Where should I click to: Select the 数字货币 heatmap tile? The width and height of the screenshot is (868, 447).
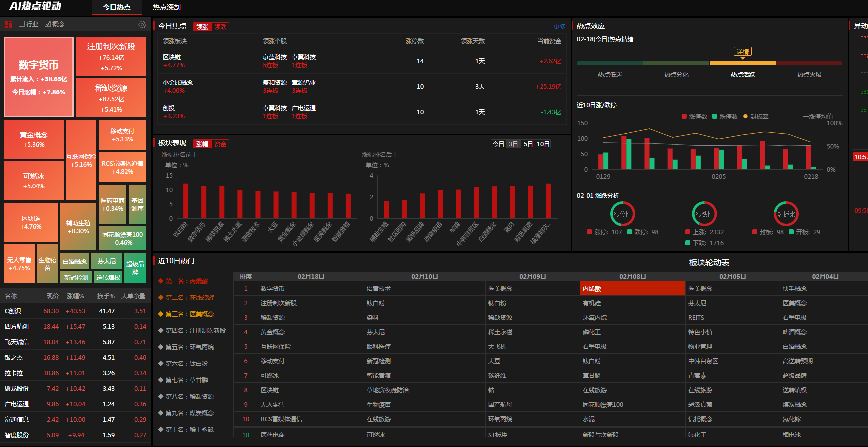(39, 77)
